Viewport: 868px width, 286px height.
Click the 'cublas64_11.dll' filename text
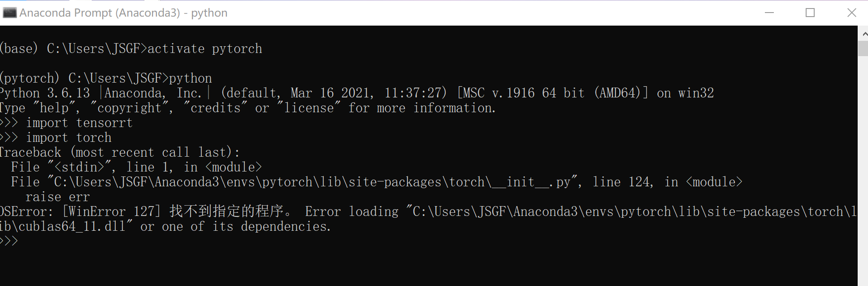(72, 226)
